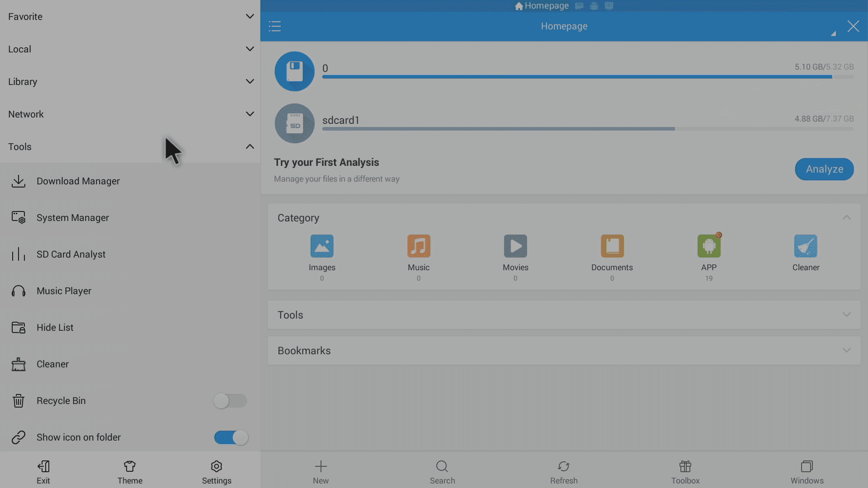Click sdcard1 storage usage bar
This screenshot has width=868, height=488.
point(588,129)
